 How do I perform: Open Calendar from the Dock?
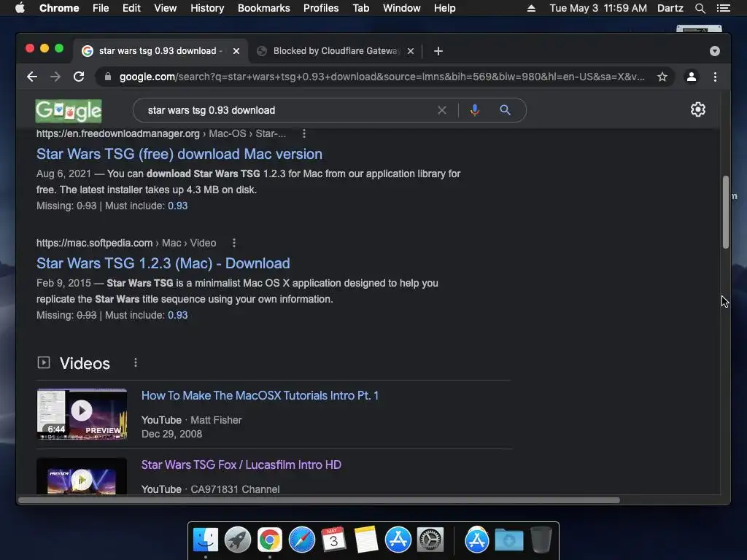coord(333,540)
